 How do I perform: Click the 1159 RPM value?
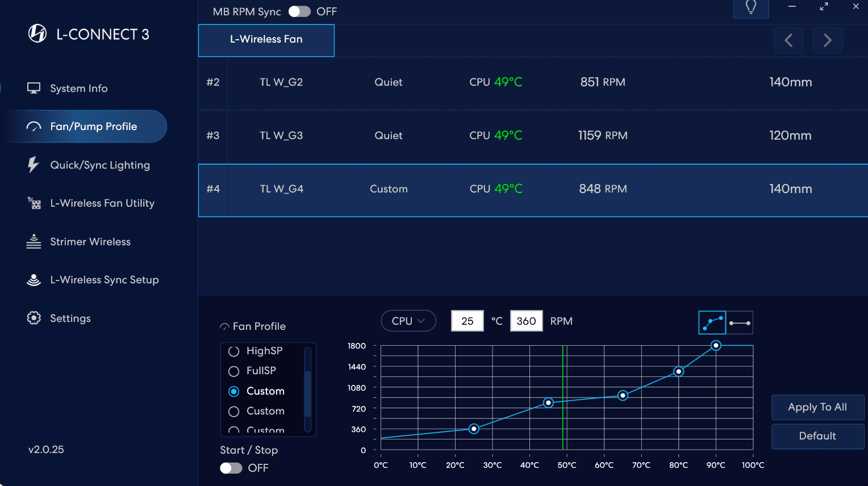coord(603,136)
